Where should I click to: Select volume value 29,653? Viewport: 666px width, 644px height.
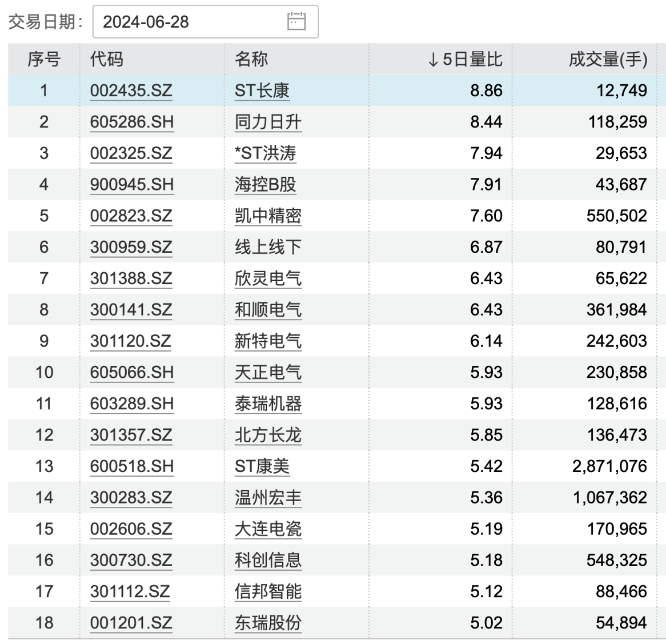pyautogui.click(x=621, y=153)
